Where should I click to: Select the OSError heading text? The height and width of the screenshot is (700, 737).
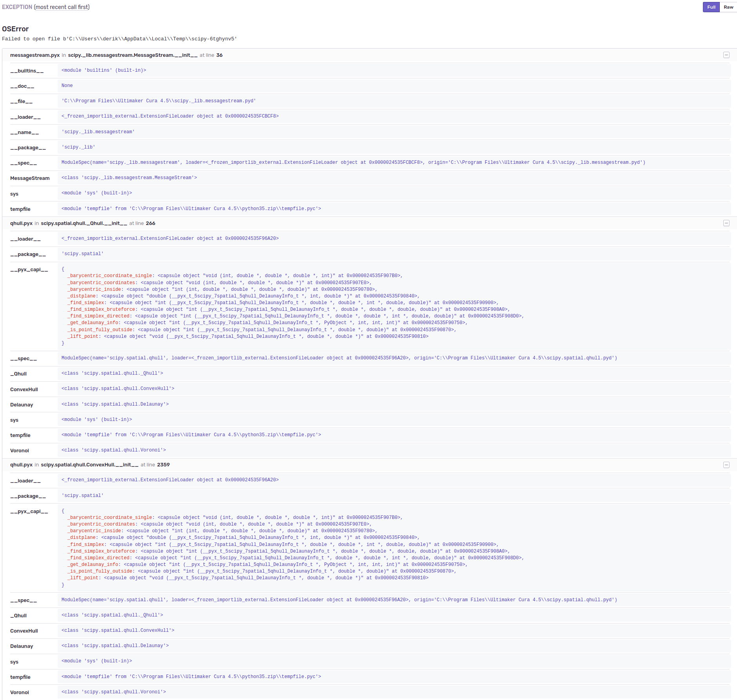(15, 29)
